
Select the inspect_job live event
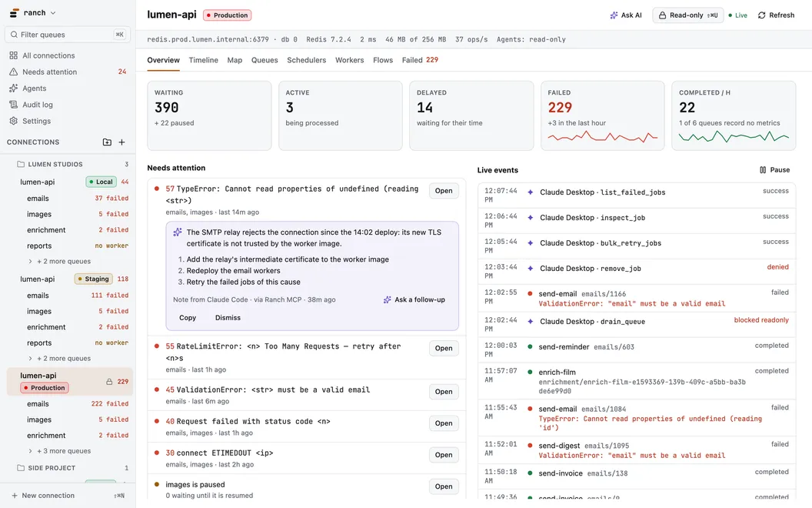tap(637, 221)
